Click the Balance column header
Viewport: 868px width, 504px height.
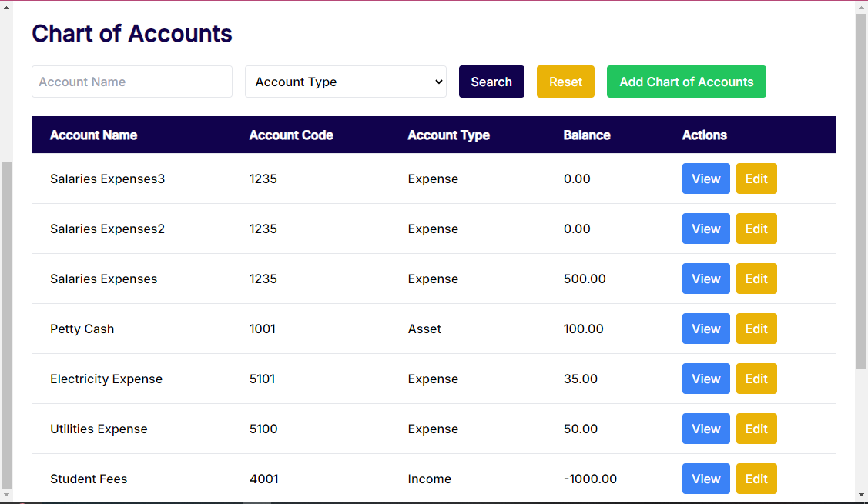pos(587,135)
